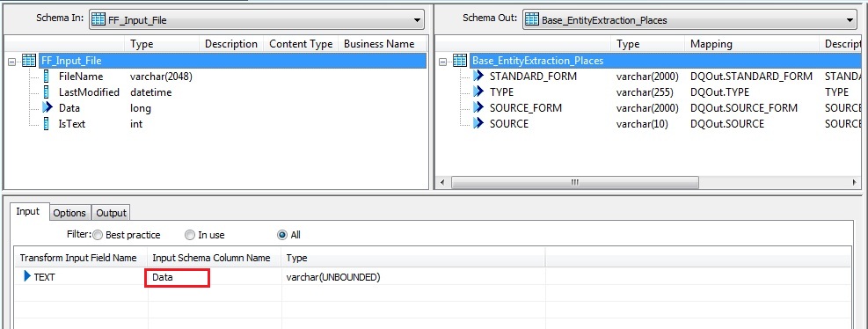Click the TEXT field arrow icon

pyautogui.click(x=27, y=276)
